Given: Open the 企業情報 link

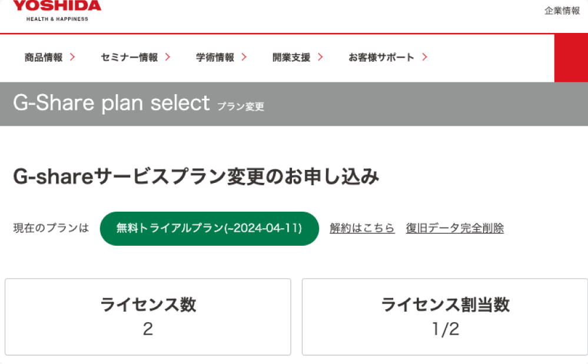Looking at the screenshot, I should point(562,11).
